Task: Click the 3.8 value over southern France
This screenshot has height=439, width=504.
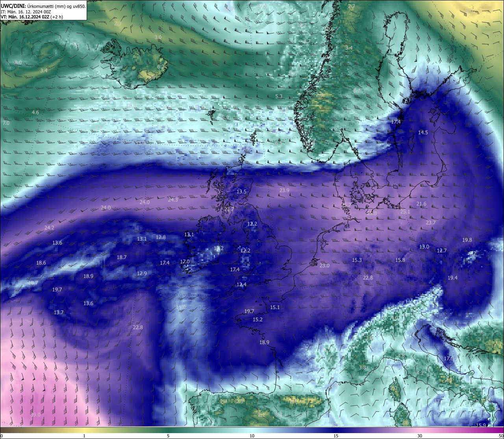Action: [x=362, y=368]
